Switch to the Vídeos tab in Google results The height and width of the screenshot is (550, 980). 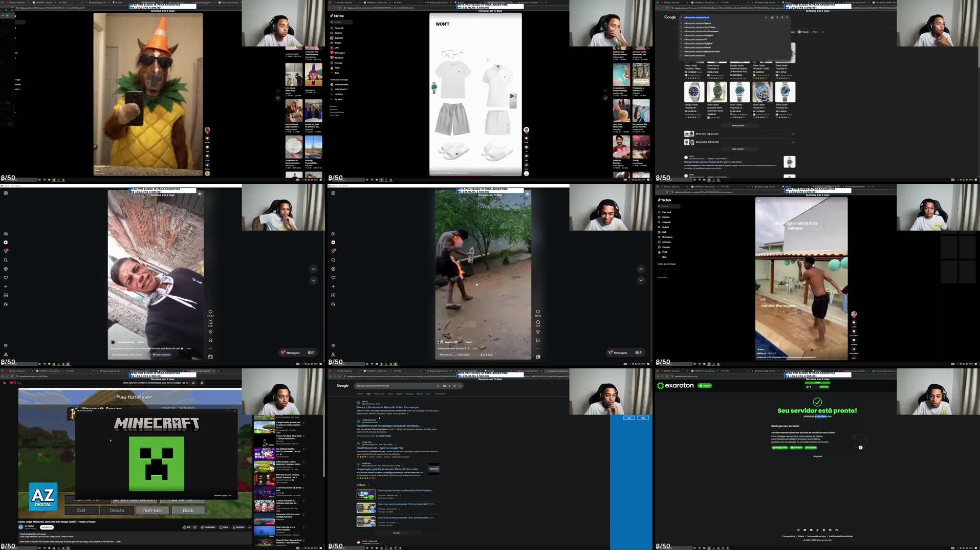coord(390,394)
